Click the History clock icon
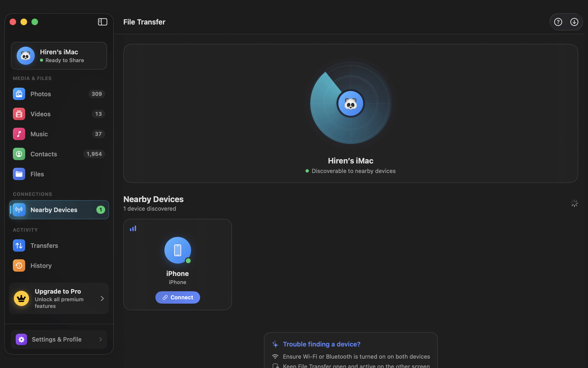Viewport: 588px width, 368px height. 19,266
